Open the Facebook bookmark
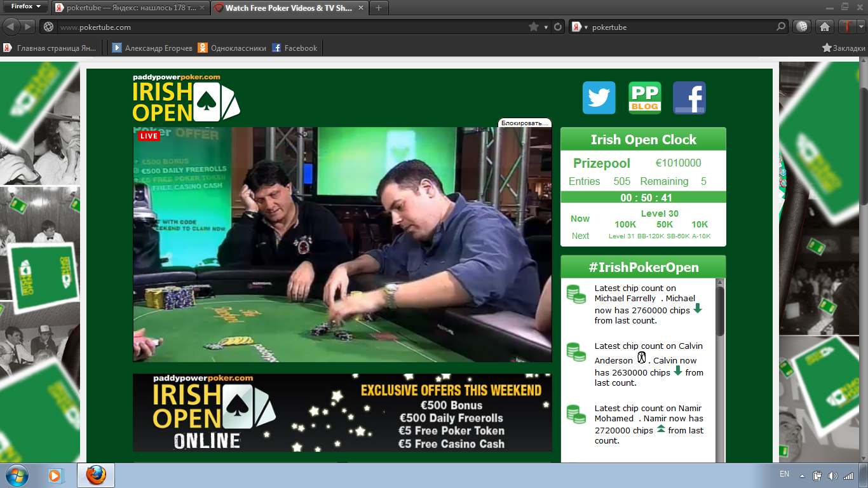The height and width of the screenshot is (488, 868). 294,48
